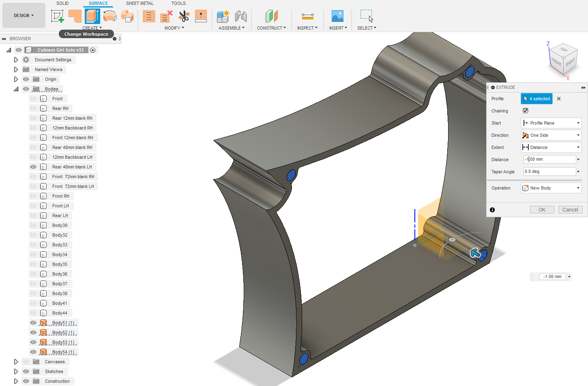The height and width of the screenshot is (386, 588).
Task: Show the Canvases folder
Action: (26, 362)
